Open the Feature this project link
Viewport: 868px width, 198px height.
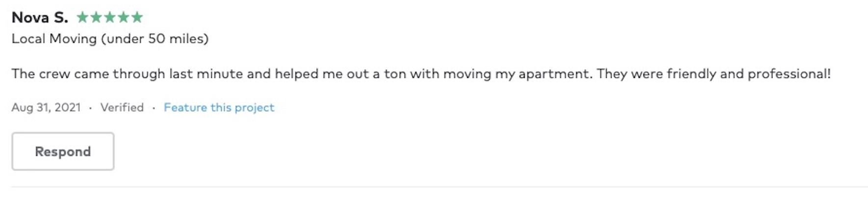(219, 108)
